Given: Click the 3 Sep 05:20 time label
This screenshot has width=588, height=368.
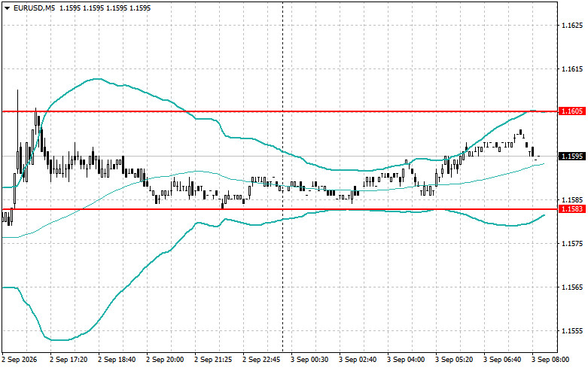Looking at the screenshot, I should click(454, 360).
